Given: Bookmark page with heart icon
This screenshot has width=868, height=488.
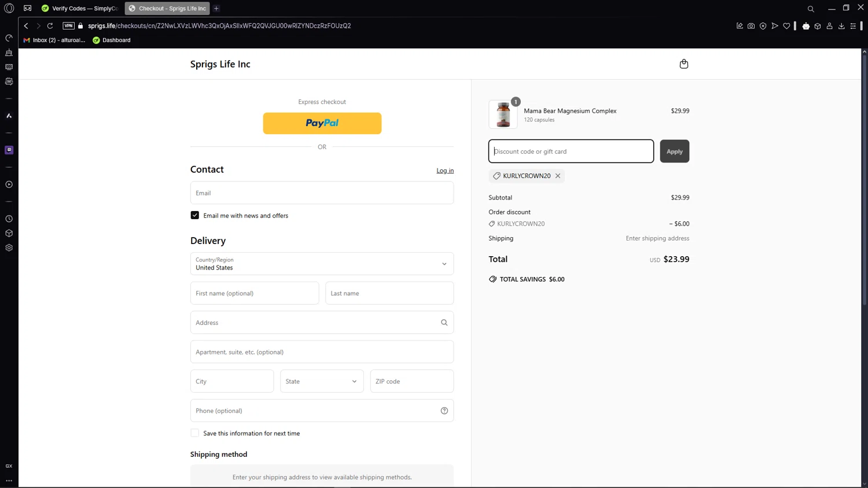Looking at the screenshot, I should coord(786,25).
